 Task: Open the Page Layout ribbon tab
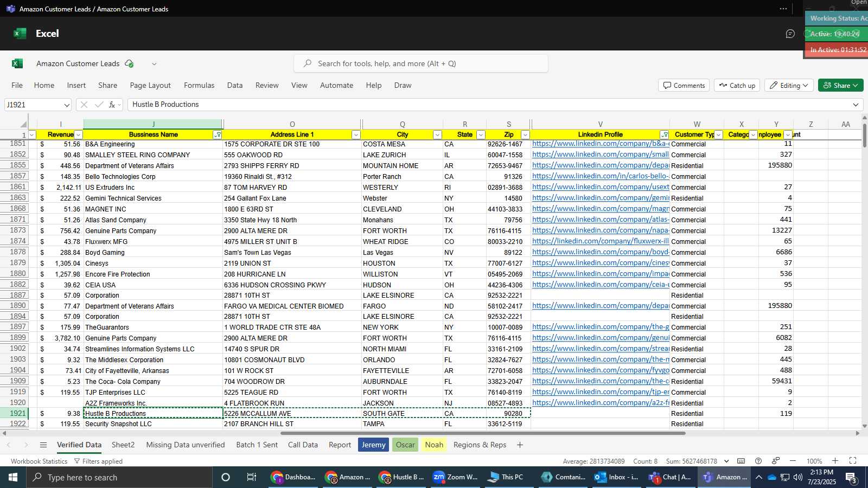(x=150, y=86)
